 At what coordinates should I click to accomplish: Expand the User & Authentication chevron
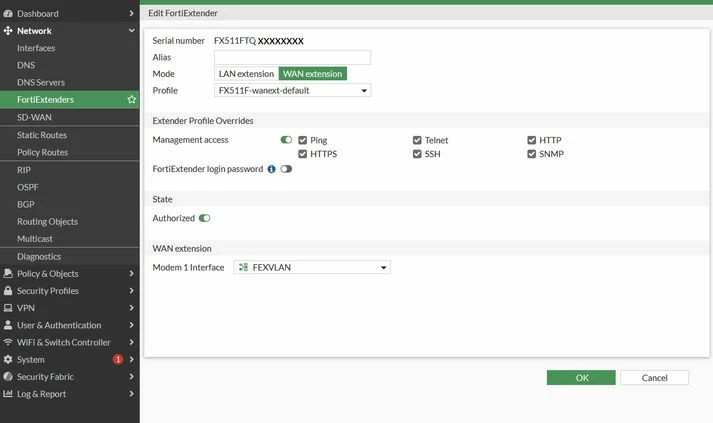coord(131,325)
